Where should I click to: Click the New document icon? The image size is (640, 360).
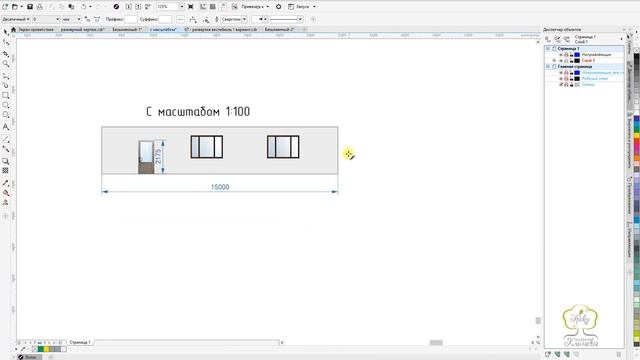tap(5, 7)
